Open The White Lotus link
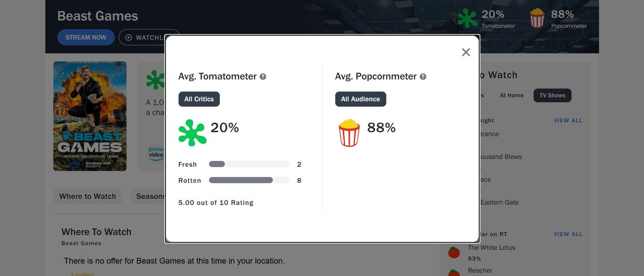Screen dimensions: 644x276 tap(492, 248)
